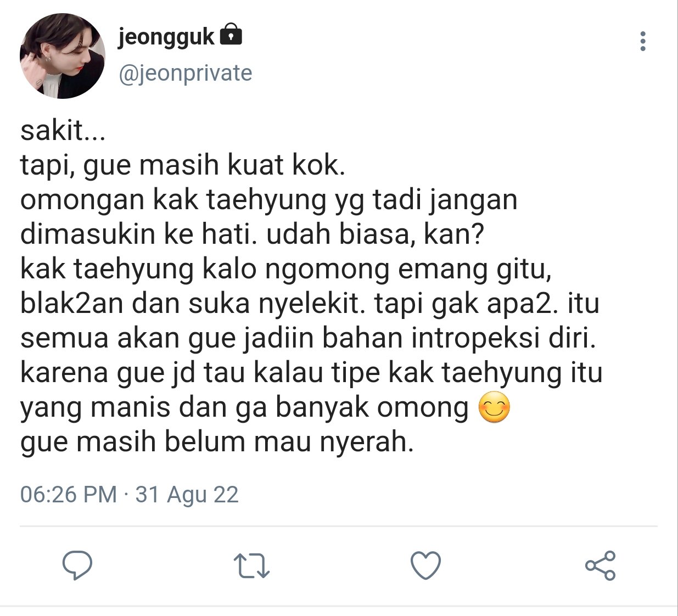Click the date 31 Agu 22
Screen dimensions: 678x616
(187, 495)
